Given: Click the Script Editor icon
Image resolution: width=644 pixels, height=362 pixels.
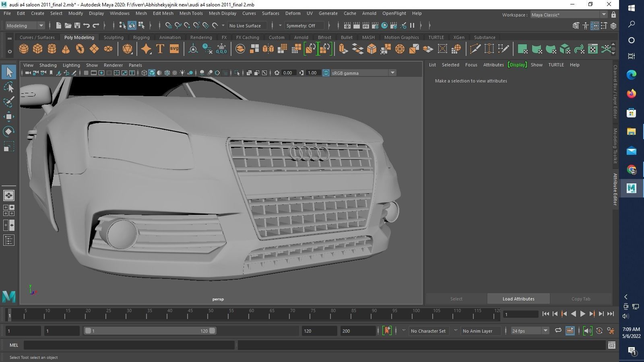Looking at the screenshot, I should click(x=612, y=345).
